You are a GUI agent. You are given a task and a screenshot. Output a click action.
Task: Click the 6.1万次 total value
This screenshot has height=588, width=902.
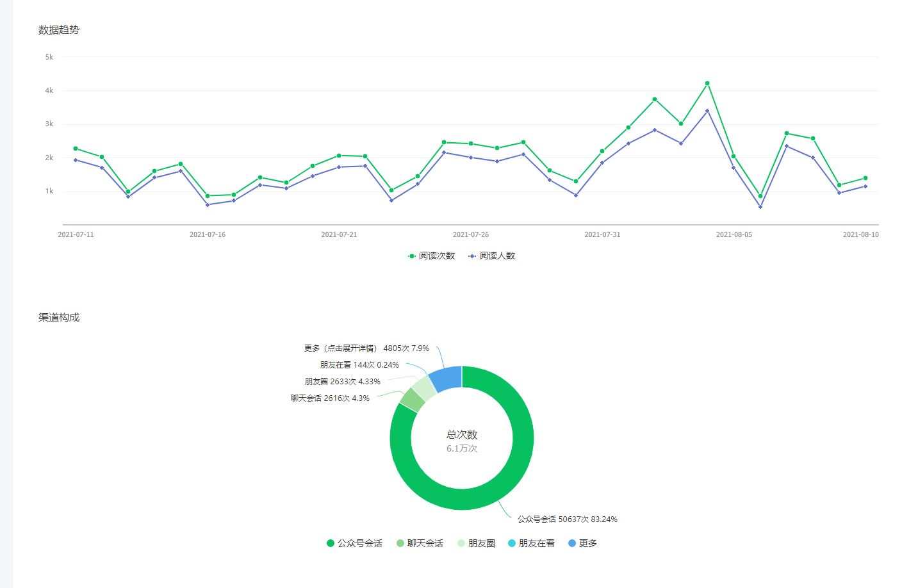462,448
